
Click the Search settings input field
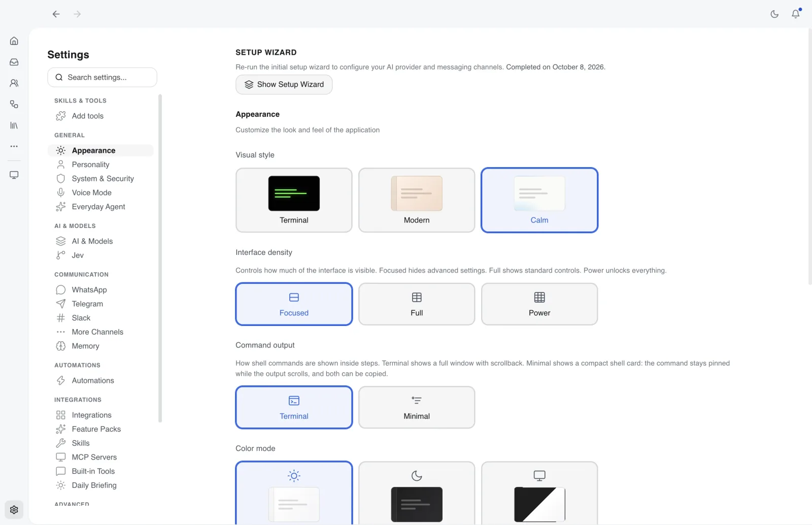coord(102,77)
